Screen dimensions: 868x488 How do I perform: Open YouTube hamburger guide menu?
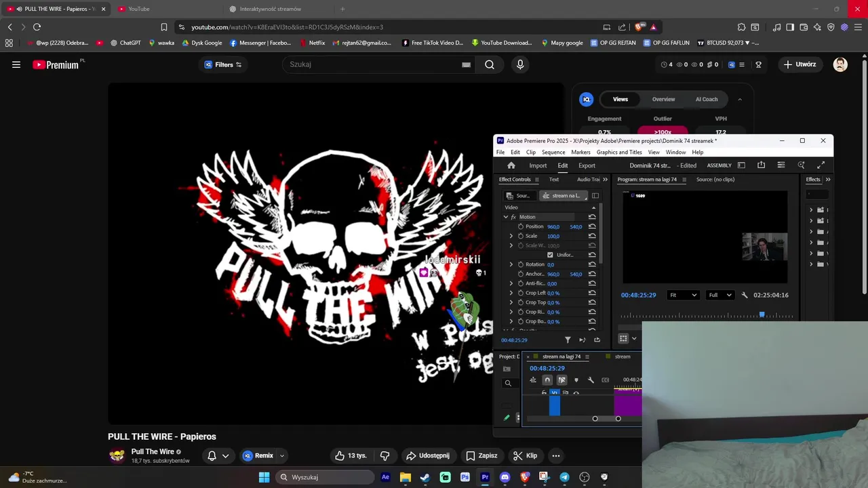click(x=16, y=64)
